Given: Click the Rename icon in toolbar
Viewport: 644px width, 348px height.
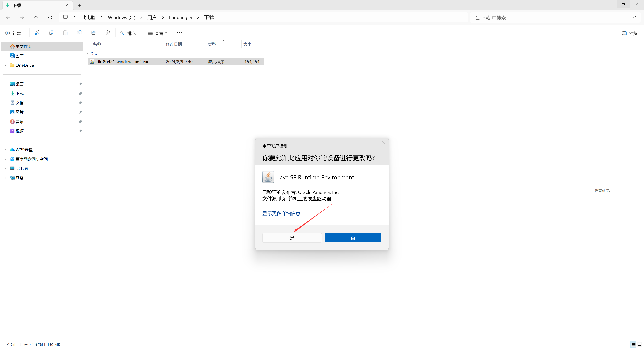Looking at the screenshot, I should (79, 33).
